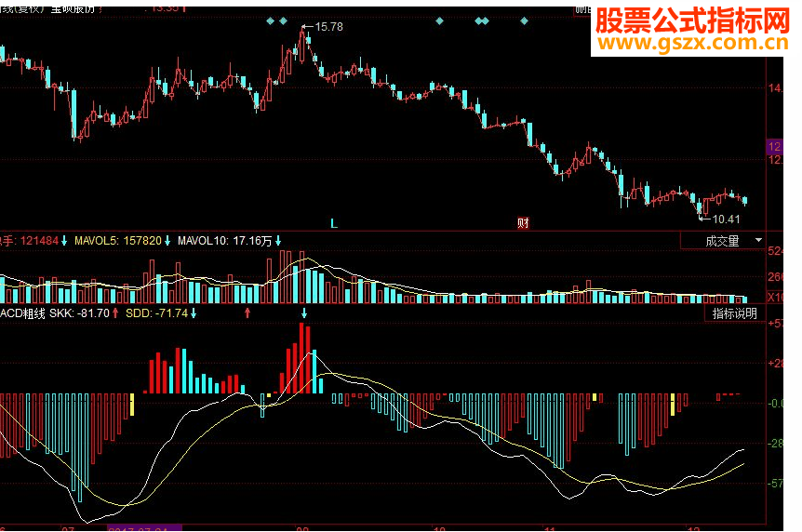
Task: Click the purple price tag on right axis
Action: (x=774, y=147)
